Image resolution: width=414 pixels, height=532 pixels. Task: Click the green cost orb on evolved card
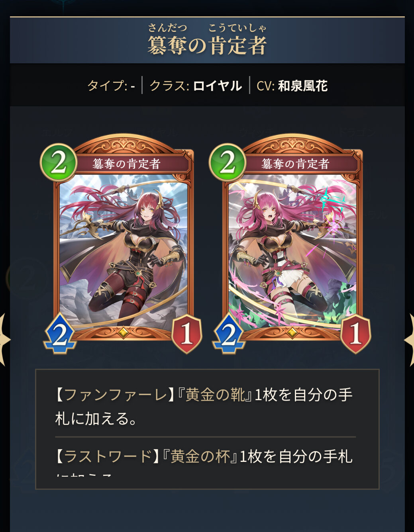228,162
